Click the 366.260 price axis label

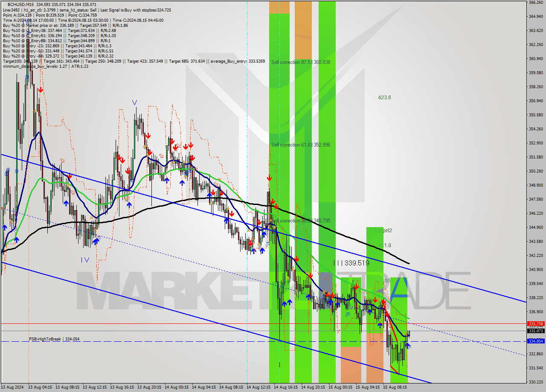(x=536, y=3)
